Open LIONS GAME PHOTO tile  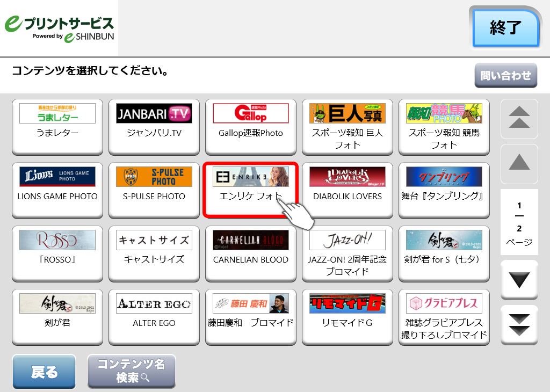pyautogui.click(x=57, y=191)
